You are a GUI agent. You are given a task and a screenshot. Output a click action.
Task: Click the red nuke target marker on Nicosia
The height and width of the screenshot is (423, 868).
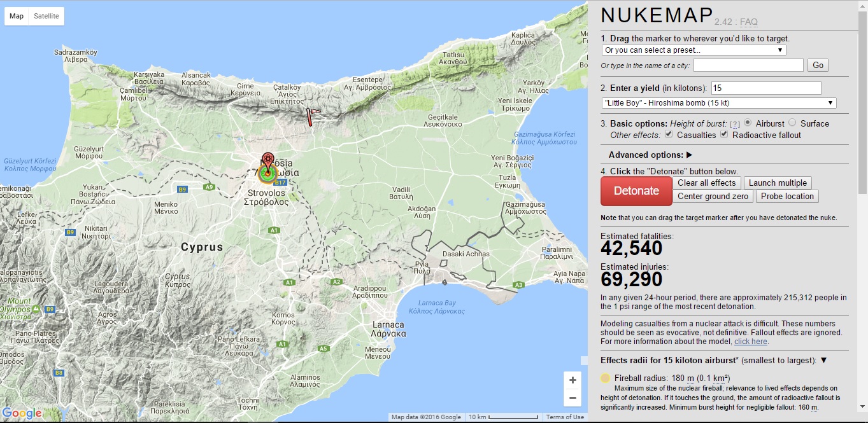[x=268, y=164]
